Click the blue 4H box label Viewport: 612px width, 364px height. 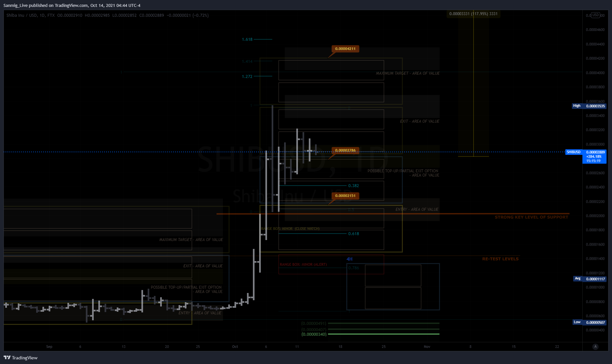349,259
